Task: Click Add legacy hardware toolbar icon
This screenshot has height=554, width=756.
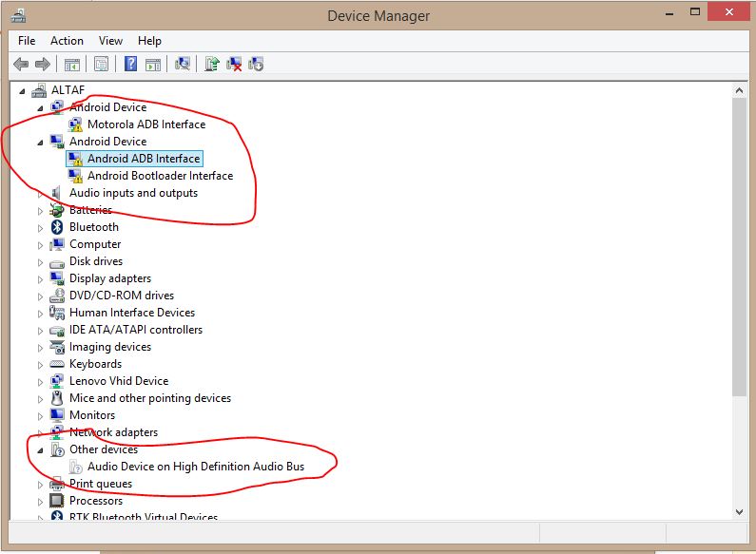Action: point(256,64)
